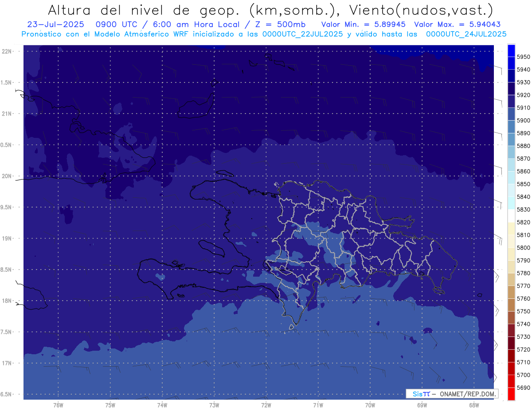Click the '6.5N' latitude axis label
The image size is (532, 411).
pyautogui.click(x=7, y=394)
